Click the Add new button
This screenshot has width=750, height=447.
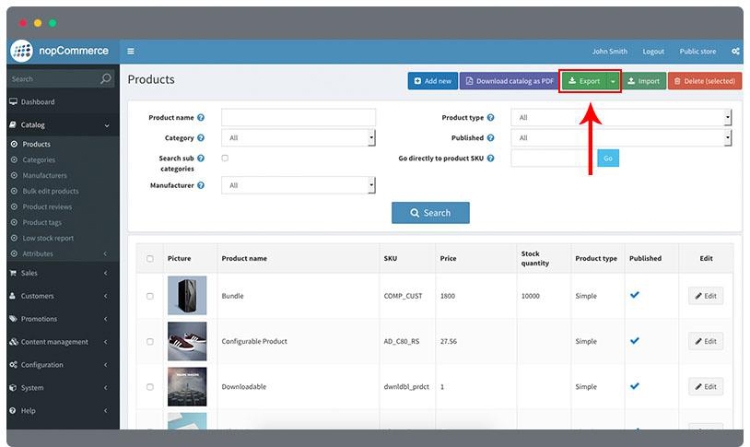(433, 81)
